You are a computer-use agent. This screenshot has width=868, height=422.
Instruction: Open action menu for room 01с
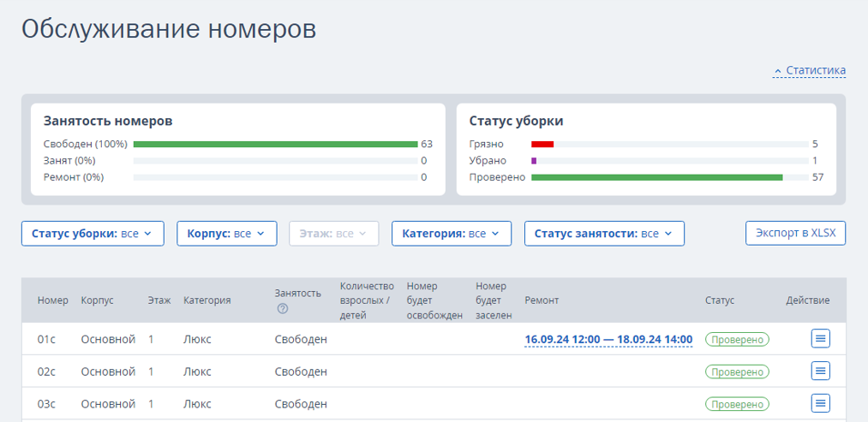820,338
